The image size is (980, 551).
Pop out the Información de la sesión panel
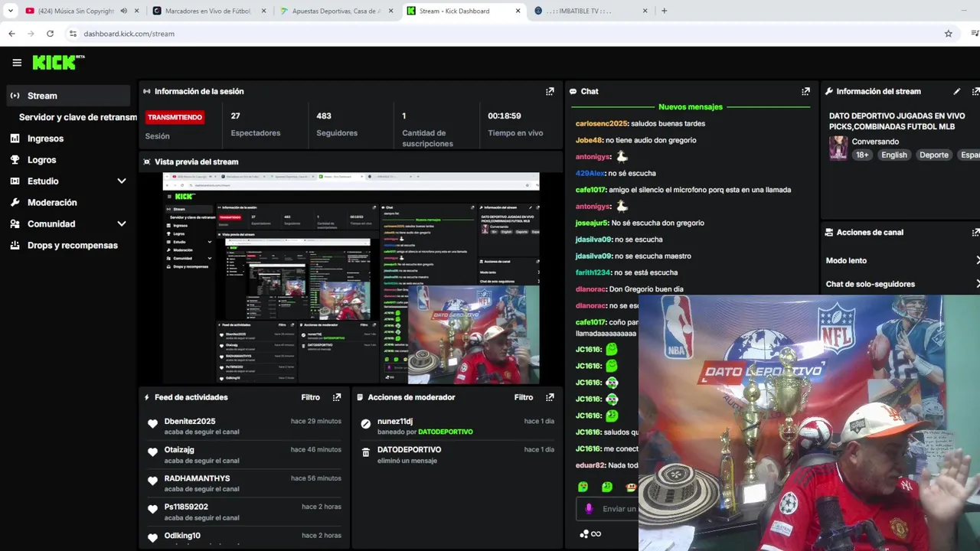(550, 91)
